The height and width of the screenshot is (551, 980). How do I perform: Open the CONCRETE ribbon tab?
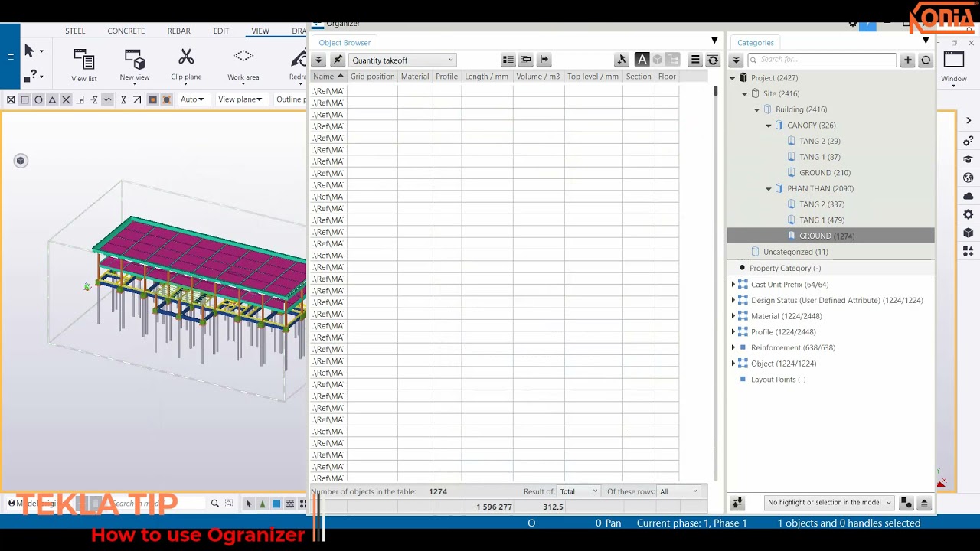click(126, 31)
